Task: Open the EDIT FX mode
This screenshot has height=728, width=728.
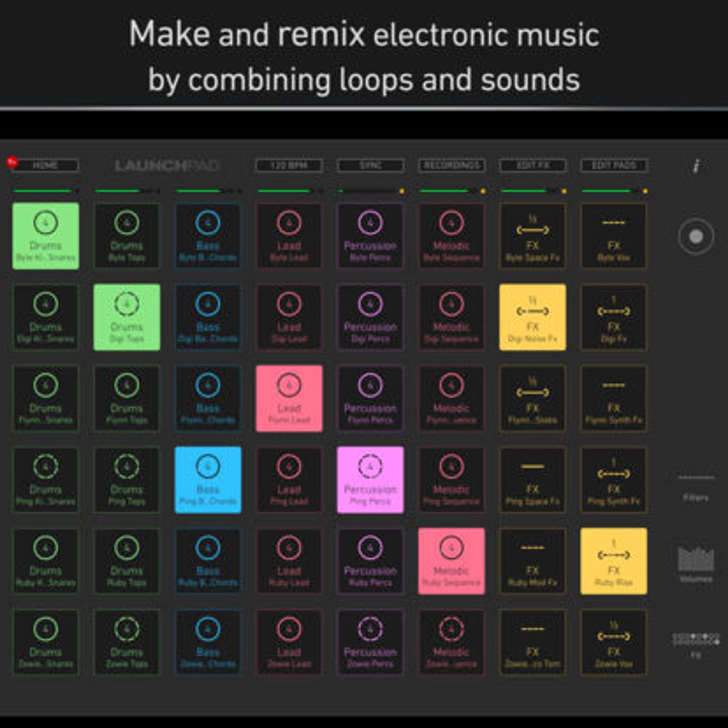Action: point(532,165)
